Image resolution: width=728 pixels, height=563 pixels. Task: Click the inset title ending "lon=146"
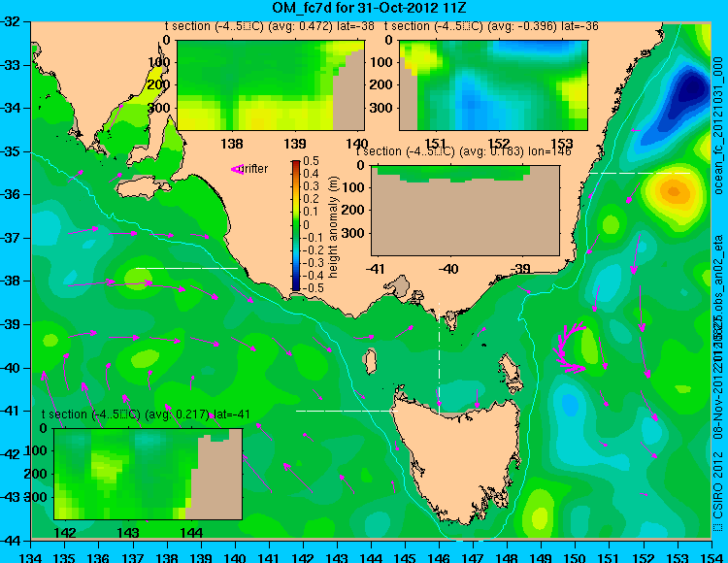464,151
